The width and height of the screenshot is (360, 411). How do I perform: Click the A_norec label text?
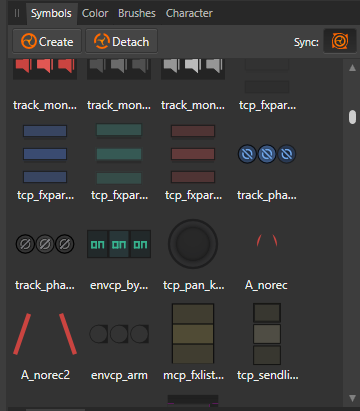(x=266, y=285)
